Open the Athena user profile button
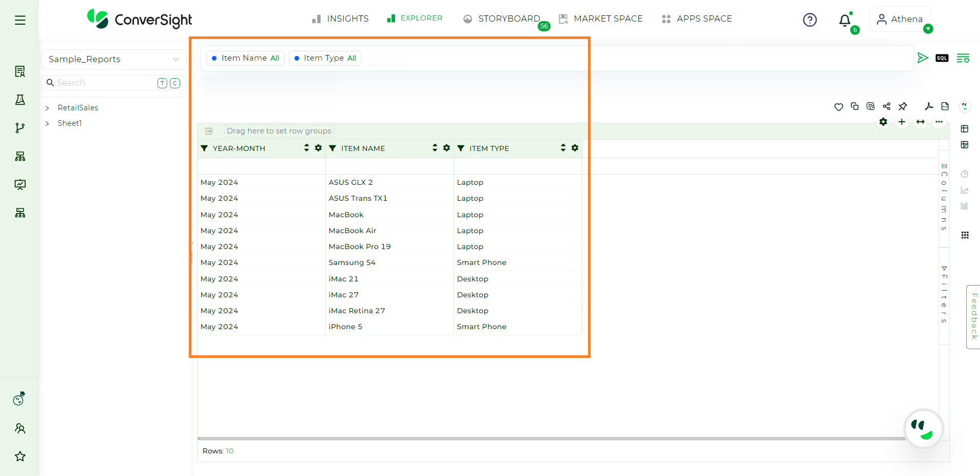This screenshot has width=980, height=476. pyautogui.click(x=900, y=20)
